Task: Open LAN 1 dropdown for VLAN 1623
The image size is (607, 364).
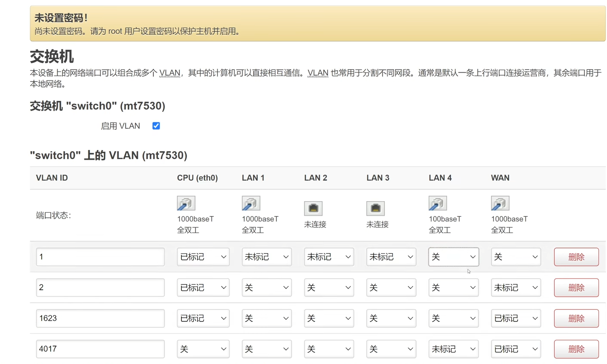Action: [267, 318]
